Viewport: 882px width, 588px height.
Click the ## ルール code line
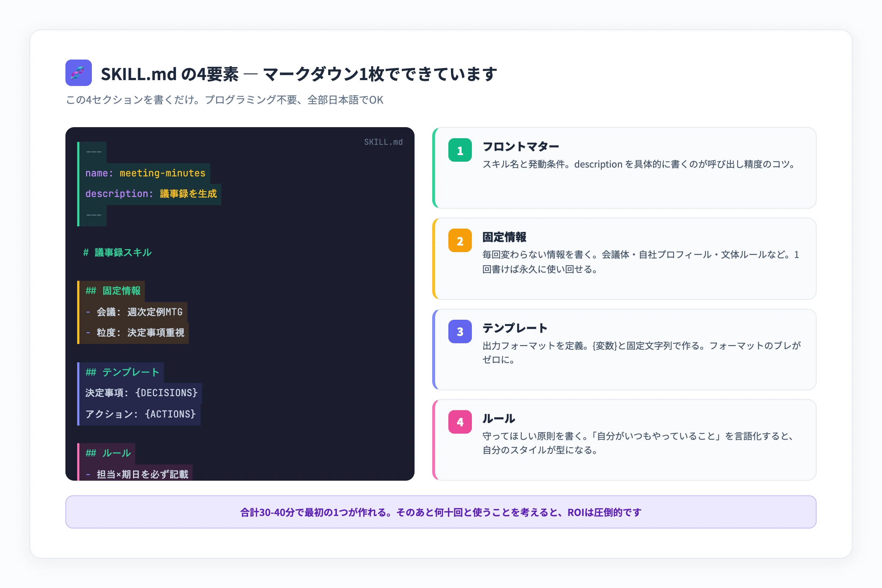pos(108,453)
